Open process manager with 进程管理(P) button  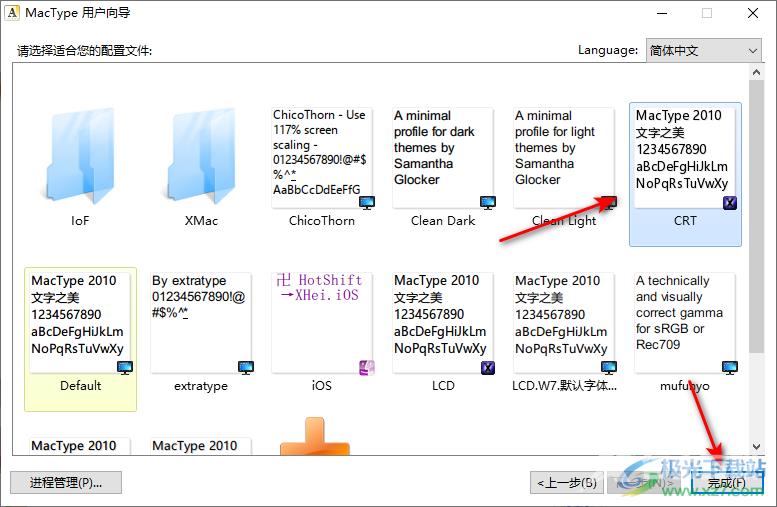66,482
